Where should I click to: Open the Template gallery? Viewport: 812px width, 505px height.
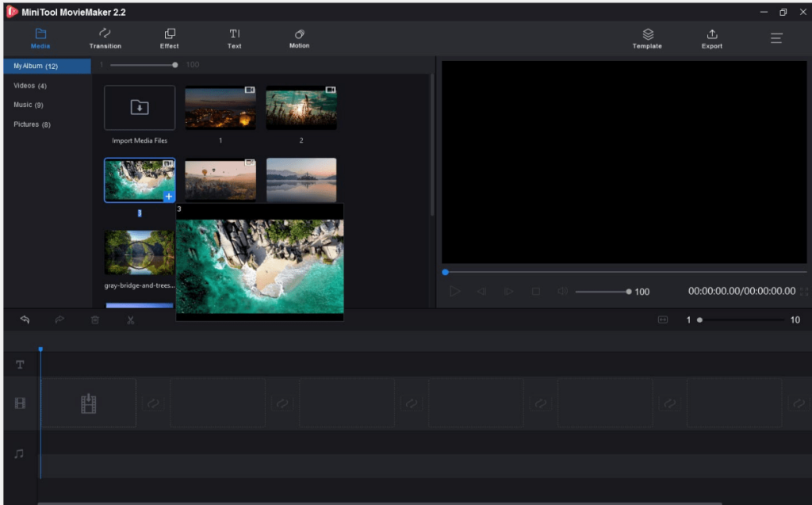[x=647, y=38]
